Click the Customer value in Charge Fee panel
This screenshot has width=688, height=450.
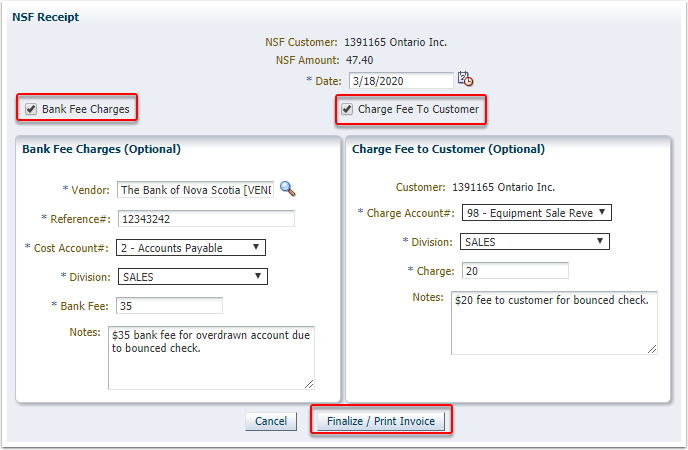(503, 187)
